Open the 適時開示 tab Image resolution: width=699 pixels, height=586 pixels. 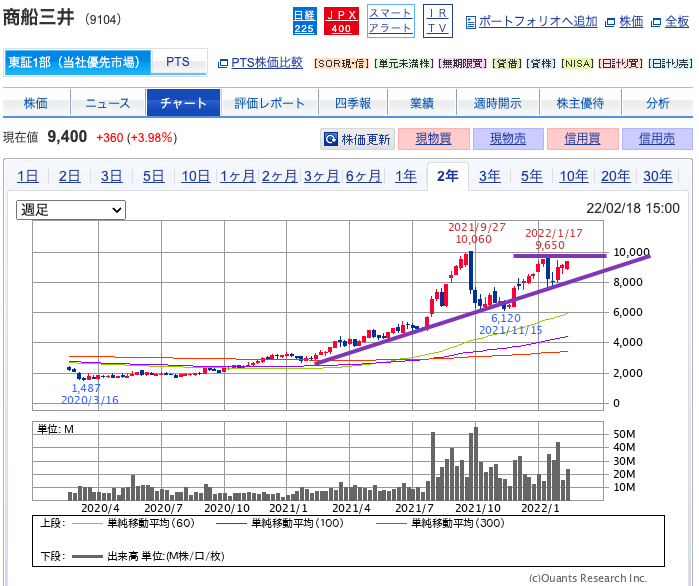pos(498,103)
